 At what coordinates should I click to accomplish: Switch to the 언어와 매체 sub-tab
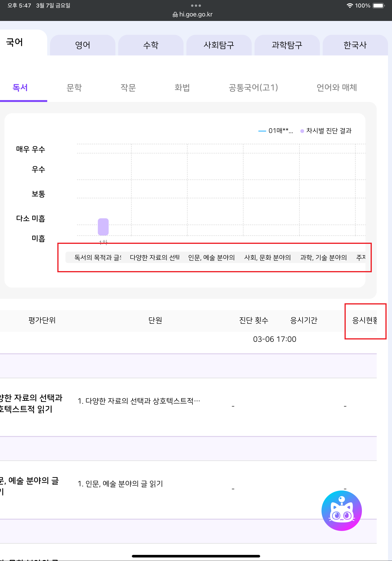coord(337,87)
